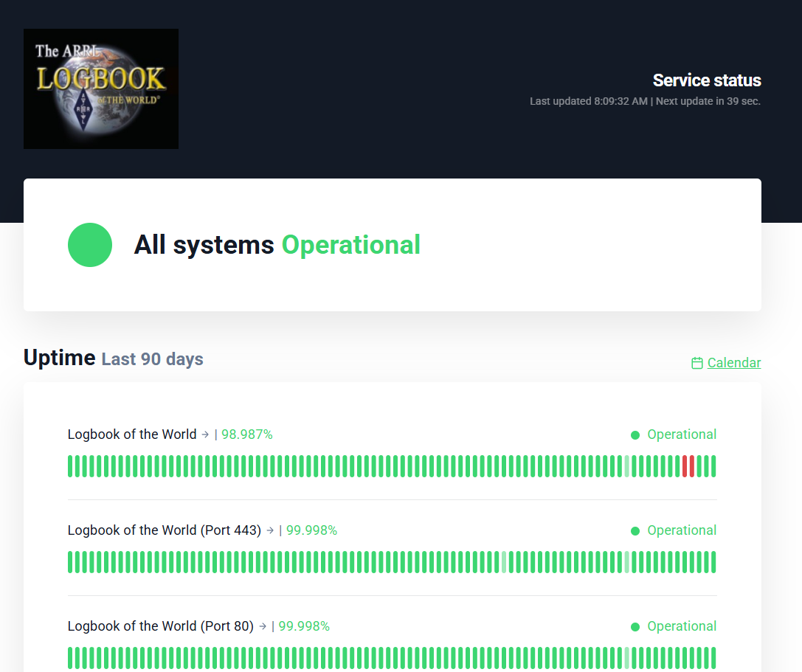Click the 'Service status' heading
Viewport: 802px width, 672px height.
[707, 80]
